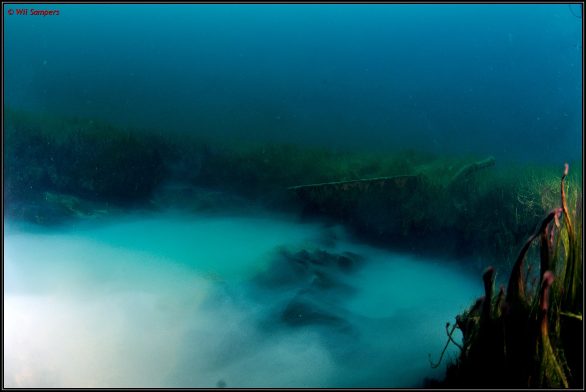Viewport: 586px width, 392px height.
Task: Click the small dark spot at bottom edge
Action: tap(221, 383)
